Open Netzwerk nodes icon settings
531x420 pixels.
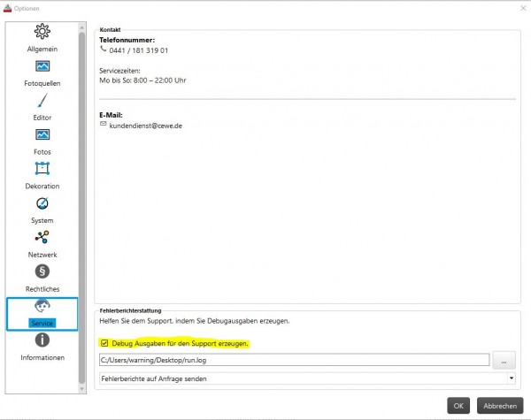point(42,237)
